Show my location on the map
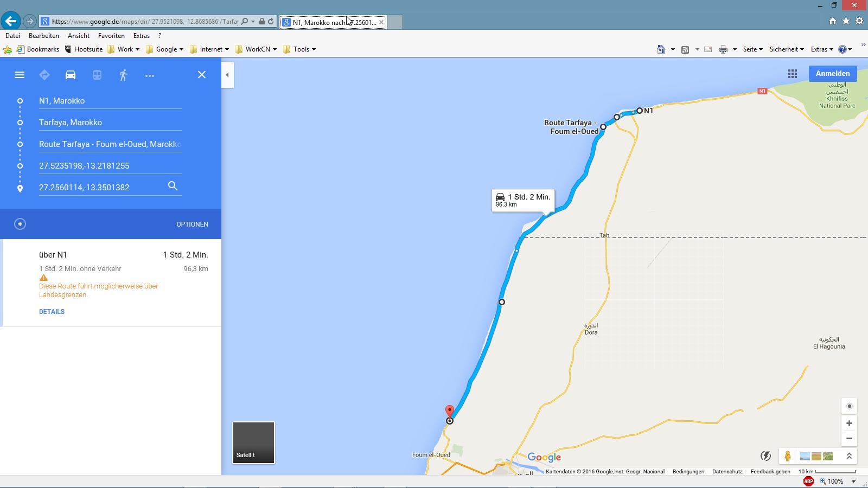The height and width of the screenshot is (488, 868). (849, 406)
